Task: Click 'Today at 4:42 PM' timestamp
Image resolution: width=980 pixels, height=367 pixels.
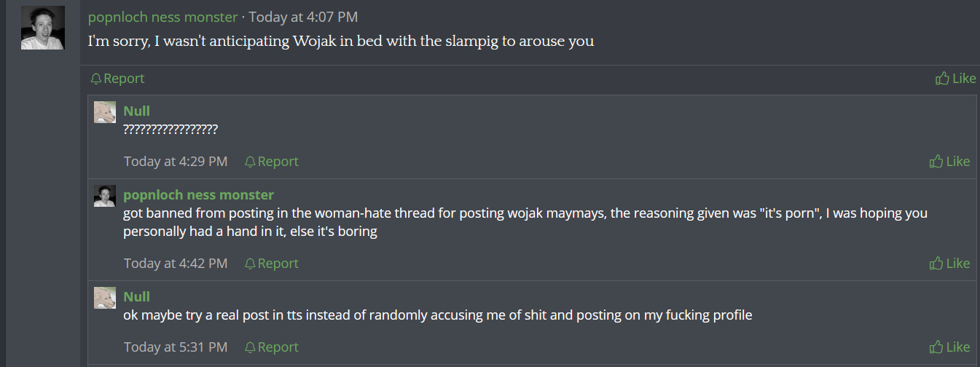Action: tap(176, 264)
